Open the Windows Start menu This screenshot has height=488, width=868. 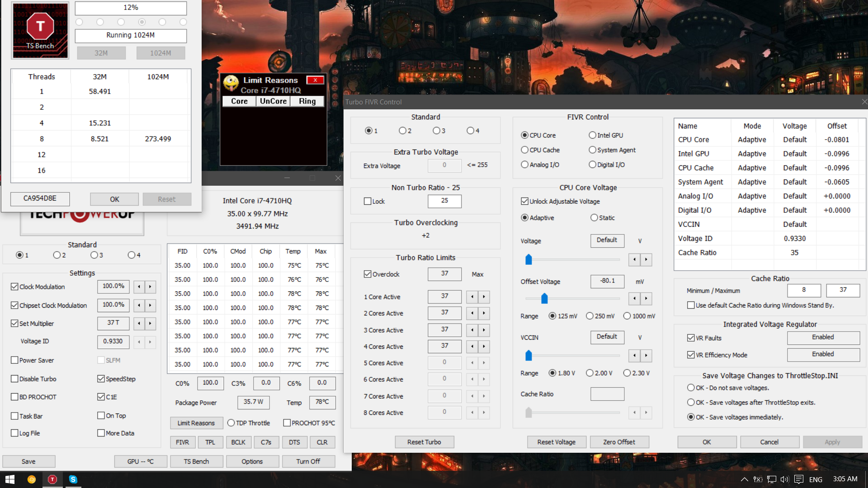[10, 479]
